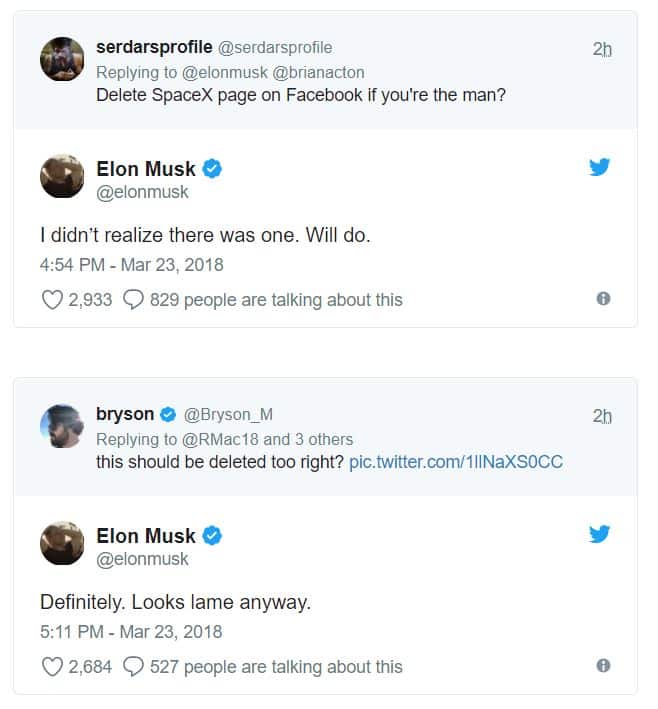Click the 5:11 PM - Mar 23, 2018 timestamp
Viewport: 658px width, 709px height.
click(x=131, y=632)
